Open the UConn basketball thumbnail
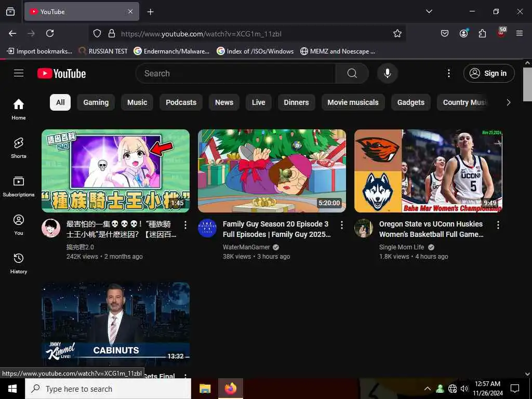The image size is (532, 399). pos(428,170)
